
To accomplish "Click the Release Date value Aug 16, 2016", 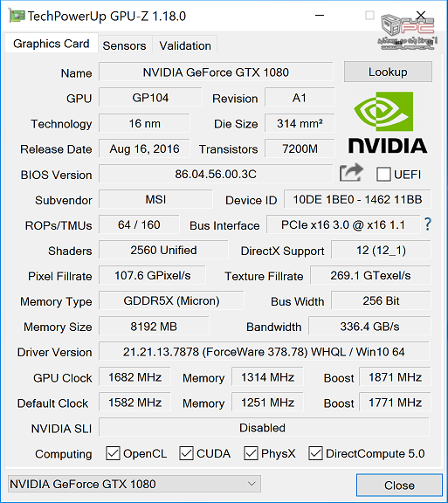I will pyautogui.click(x=144, y=148).
